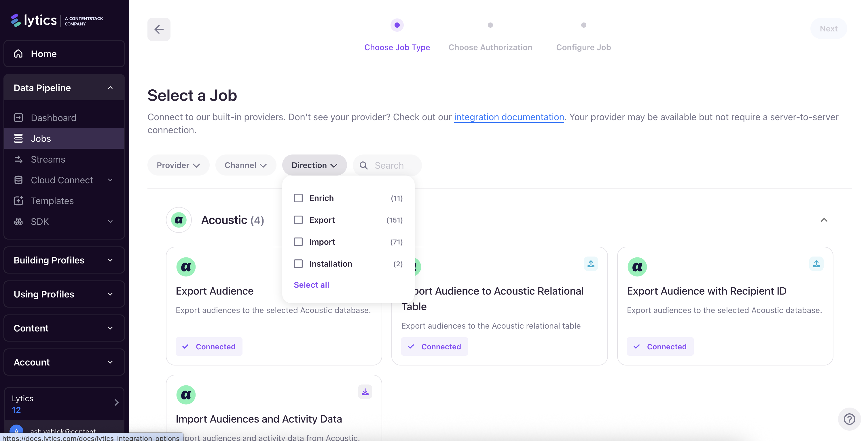This screenshot has height=441, width=868.
Task: Select Jobs in the sidebar
Action: click(41, 139)
